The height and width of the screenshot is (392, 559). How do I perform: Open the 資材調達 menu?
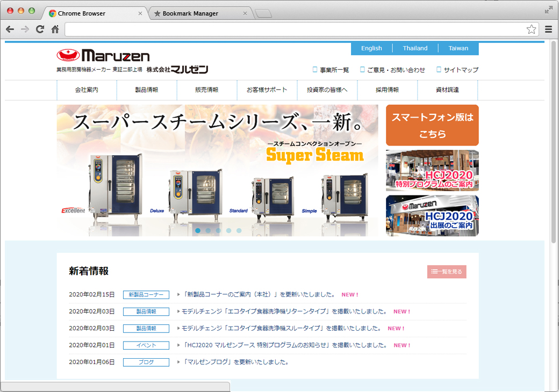pyautogui.click(x=447, y=90)
